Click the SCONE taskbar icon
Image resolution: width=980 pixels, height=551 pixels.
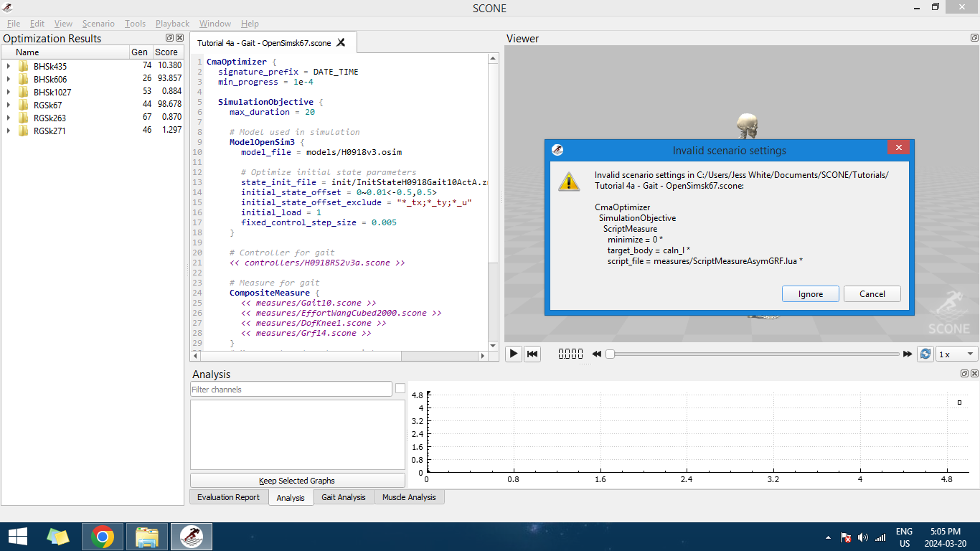point(192,536)
